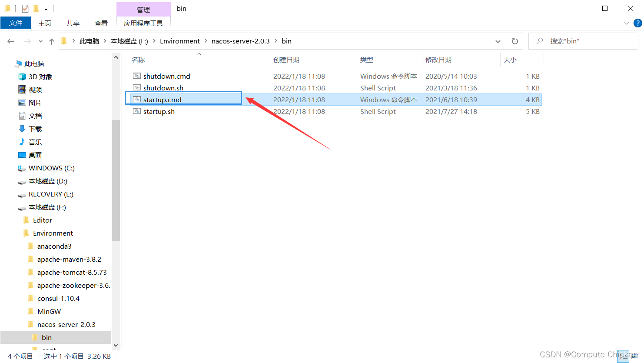Screen dimensions: 644x363
Task: Select the startup.cmd file icon
Action: 137,100
